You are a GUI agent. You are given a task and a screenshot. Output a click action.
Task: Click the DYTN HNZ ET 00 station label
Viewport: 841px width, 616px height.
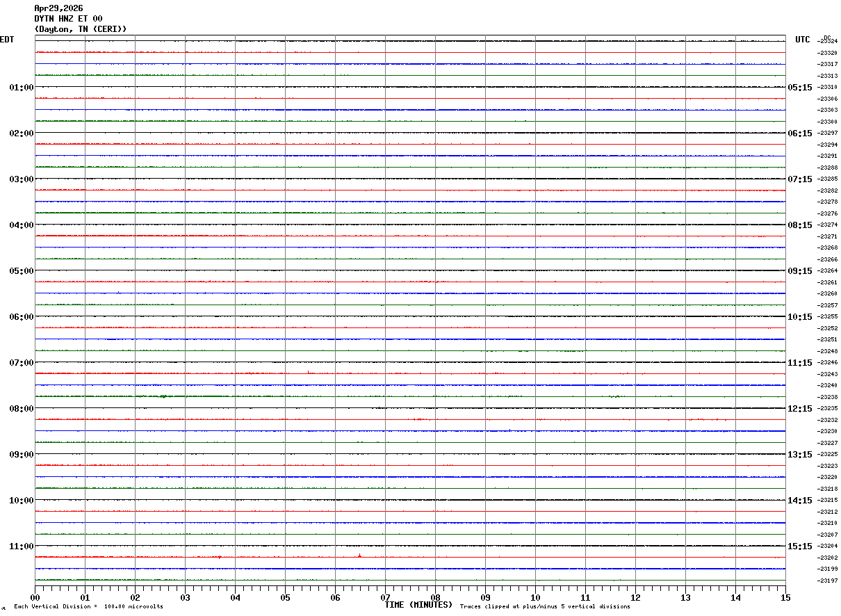[68, 19]
